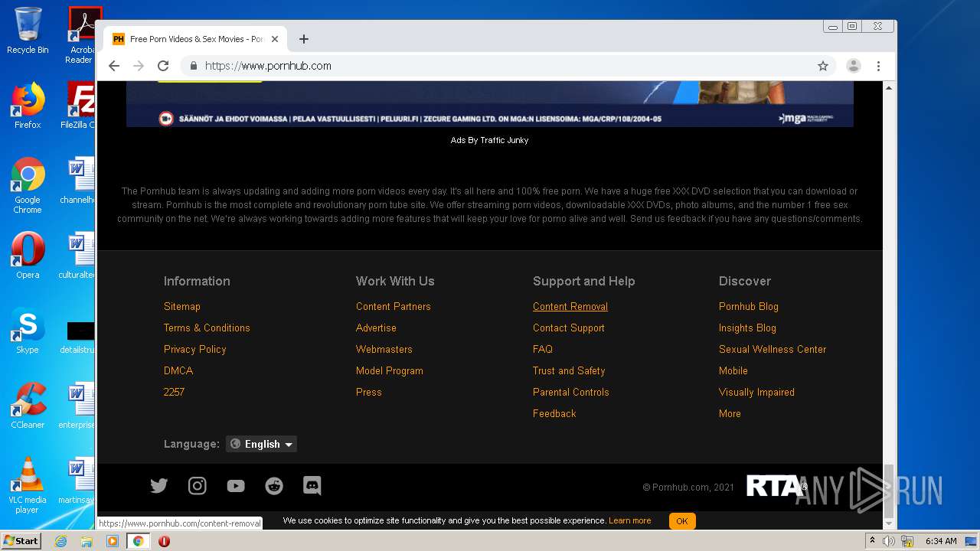Click the banner advertisement image
This screenshot has height=551, width=980.
click(490, 103)
